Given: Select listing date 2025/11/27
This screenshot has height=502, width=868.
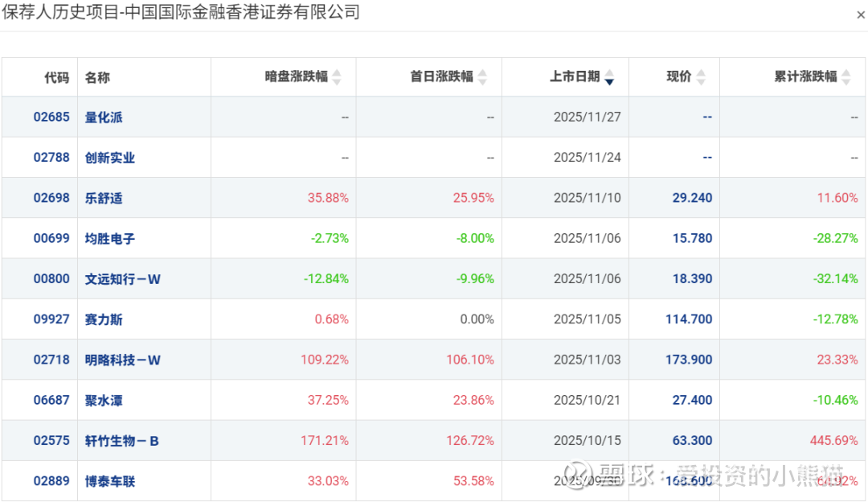Looking at the screenshot, I should (x=588, y=117).
